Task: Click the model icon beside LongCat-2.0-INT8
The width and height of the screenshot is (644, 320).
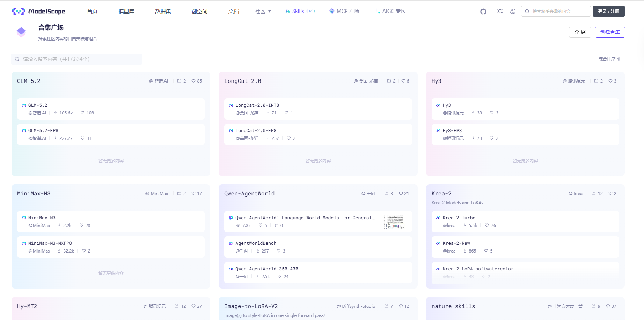Action: 231,105
